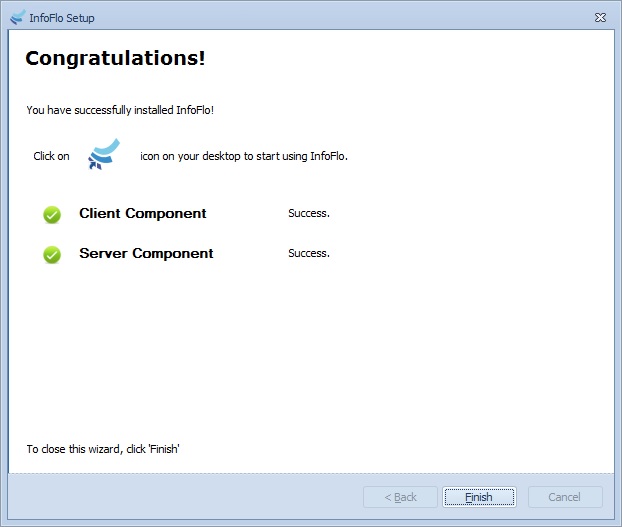Click the Server Component label

(x=146, y=253)
